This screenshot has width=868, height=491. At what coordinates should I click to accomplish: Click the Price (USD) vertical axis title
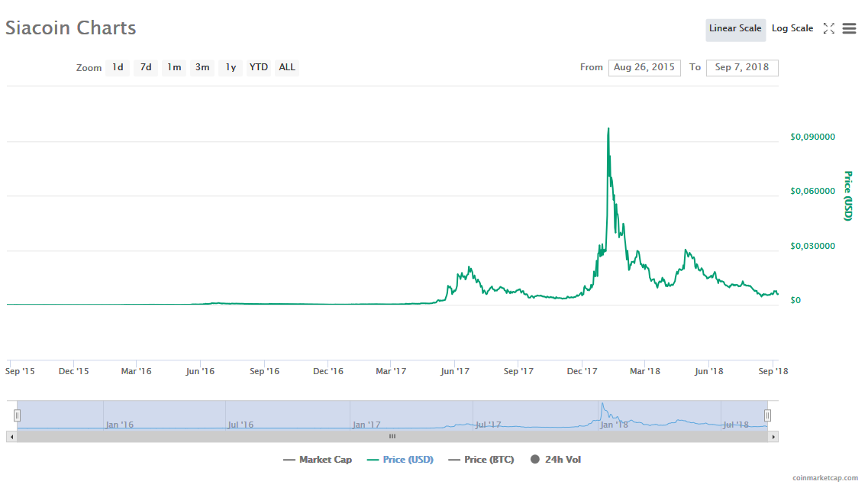pyautogui.click(x=848, y=195)
